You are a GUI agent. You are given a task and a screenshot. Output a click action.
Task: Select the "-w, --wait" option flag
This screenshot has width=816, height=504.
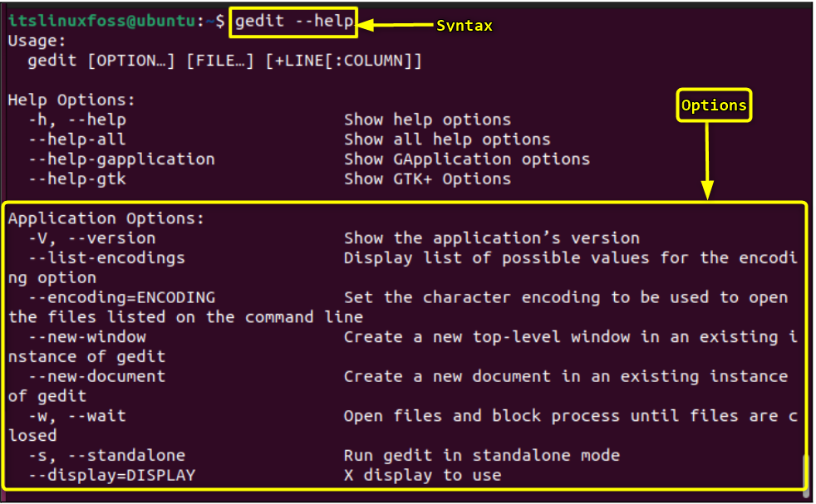tap(77, 417)
